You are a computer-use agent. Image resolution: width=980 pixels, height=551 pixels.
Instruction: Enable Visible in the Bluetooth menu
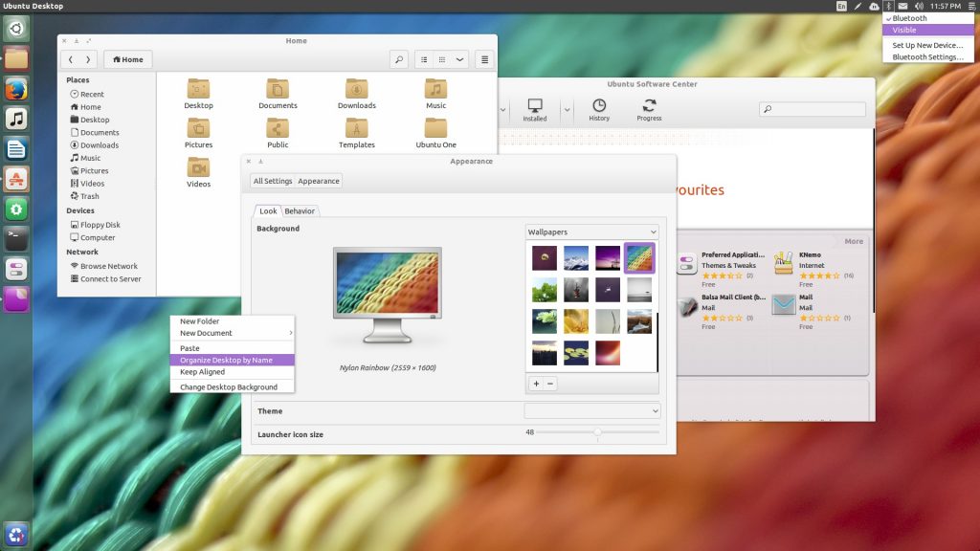tap(924, 30)
